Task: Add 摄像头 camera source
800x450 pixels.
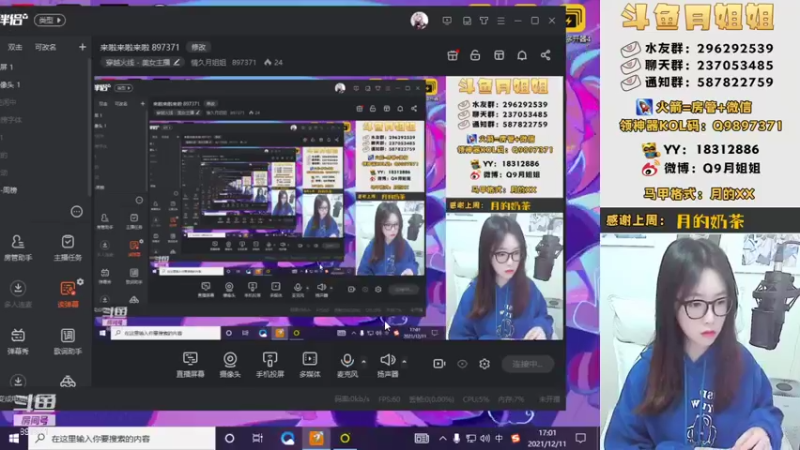Action: pos(230,364)
